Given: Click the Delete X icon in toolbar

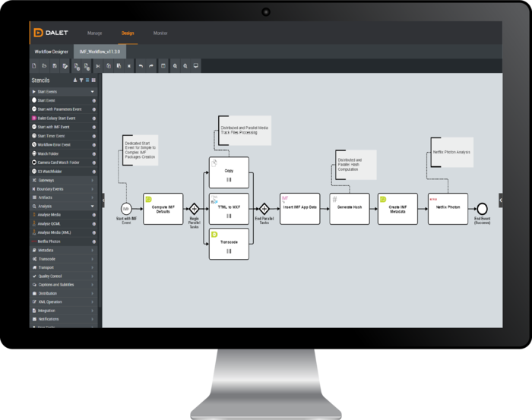Looking at the screenshot, I should point(129,66).
